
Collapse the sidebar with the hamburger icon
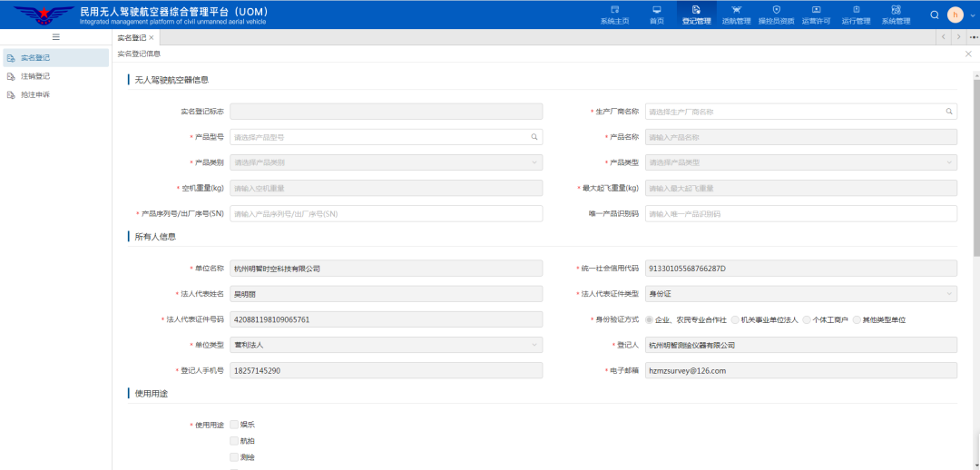click(55, 37)
